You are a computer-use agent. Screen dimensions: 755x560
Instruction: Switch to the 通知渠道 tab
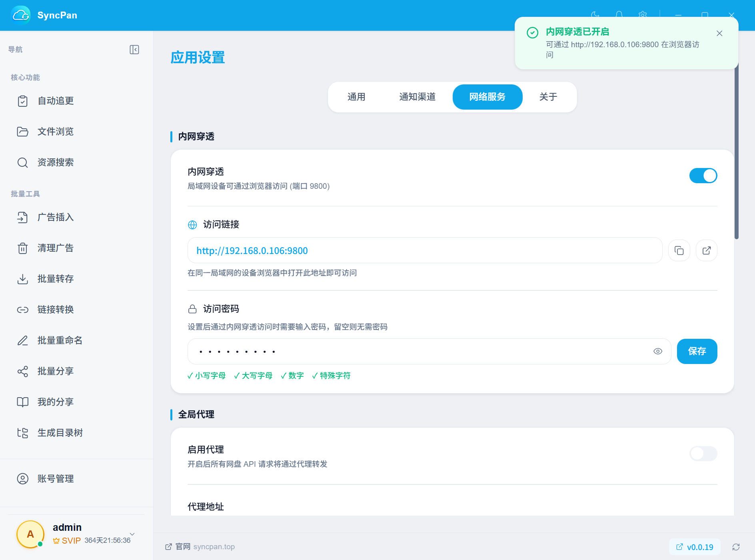pos(417,97)
